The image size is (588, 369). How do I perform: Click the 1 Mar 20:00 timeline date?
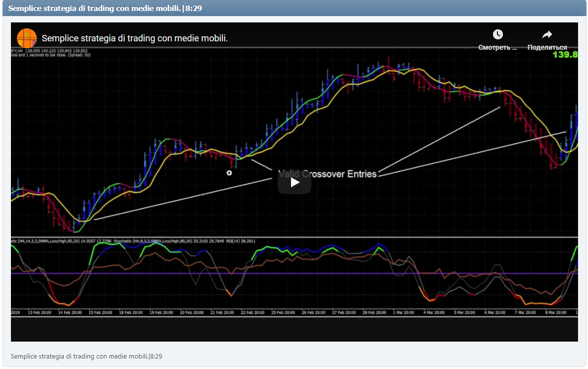pos(403,311)
